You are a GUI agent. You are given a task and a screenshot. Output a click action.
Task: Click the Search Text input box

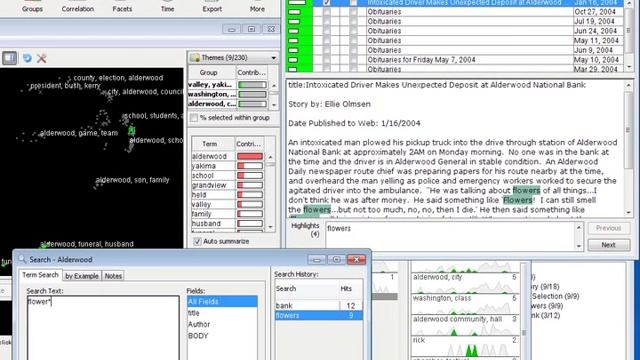[103, 328]
